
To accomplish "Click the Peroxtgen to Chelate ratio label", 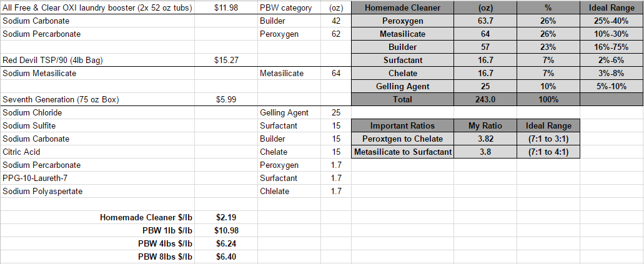I will click(x=402, y=139).
